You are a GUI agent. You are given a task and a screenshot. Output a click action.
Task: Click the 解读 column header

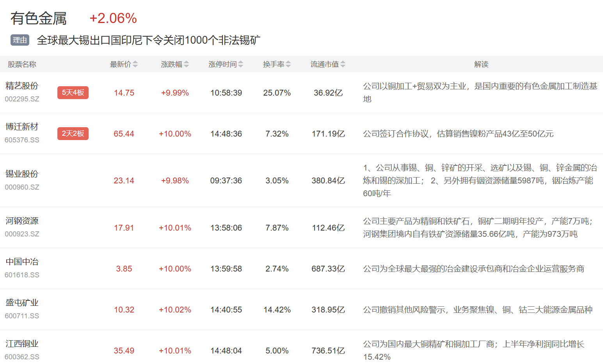481,64
